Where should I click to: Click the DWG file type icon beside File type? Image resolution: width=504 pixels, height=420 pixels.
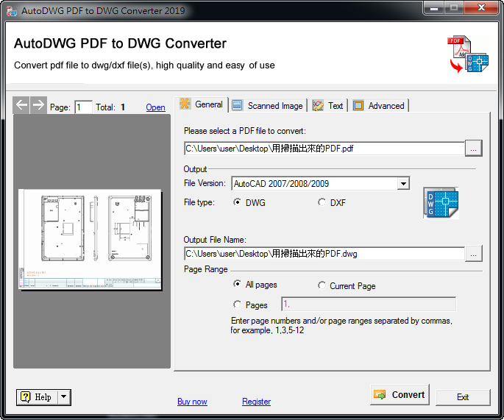coord(441,203)
